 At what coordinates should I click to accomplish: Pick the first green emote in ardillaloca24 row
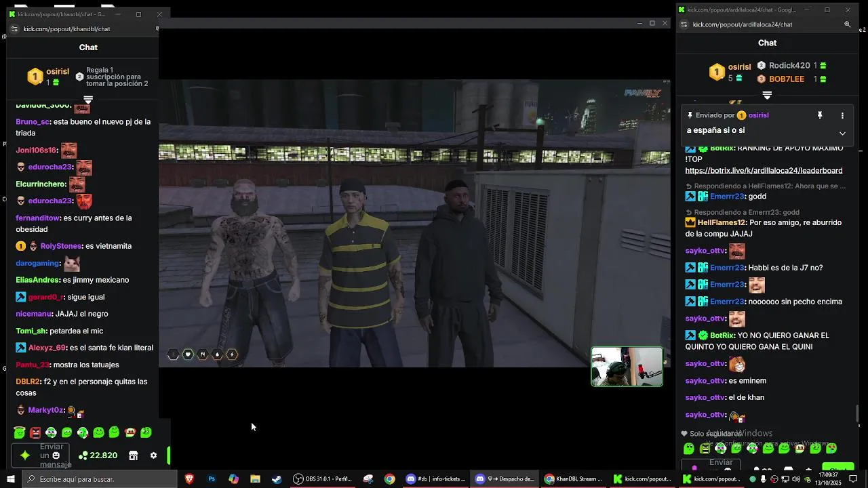tap(689, 449)
